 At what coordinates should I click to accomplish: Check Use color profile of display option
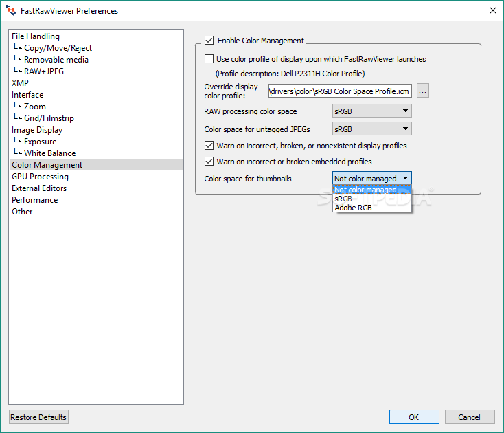(x=209, y=59)
